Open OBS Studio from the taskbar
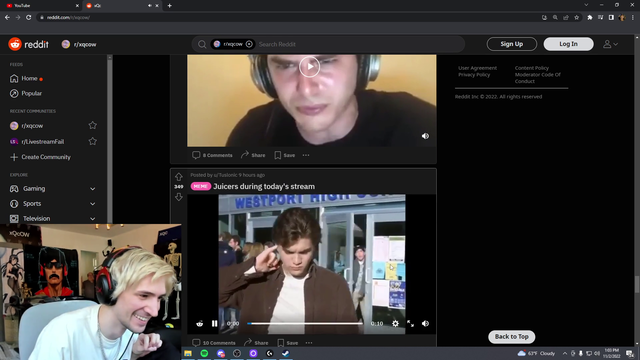The height and width of the screenshot is (360, 640). (x=237, y=353)
